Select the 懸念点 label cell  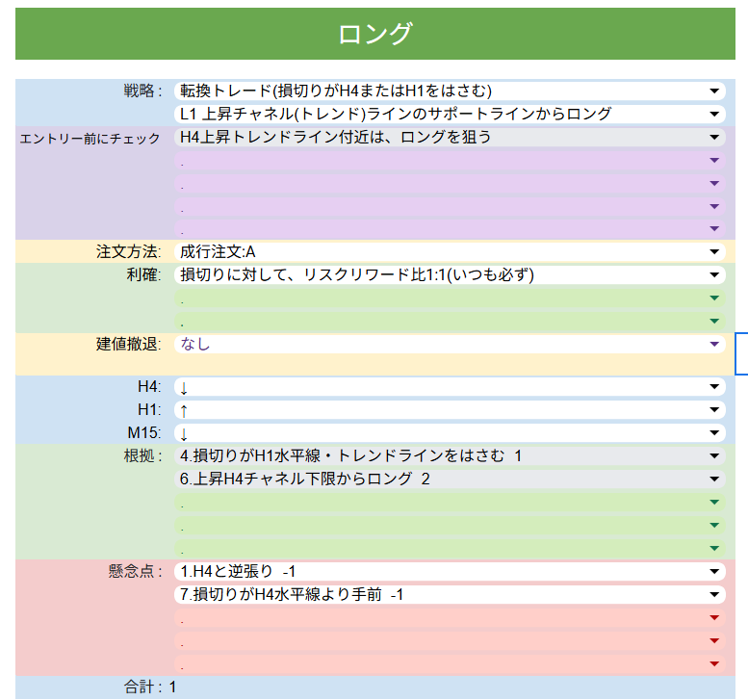135,572
